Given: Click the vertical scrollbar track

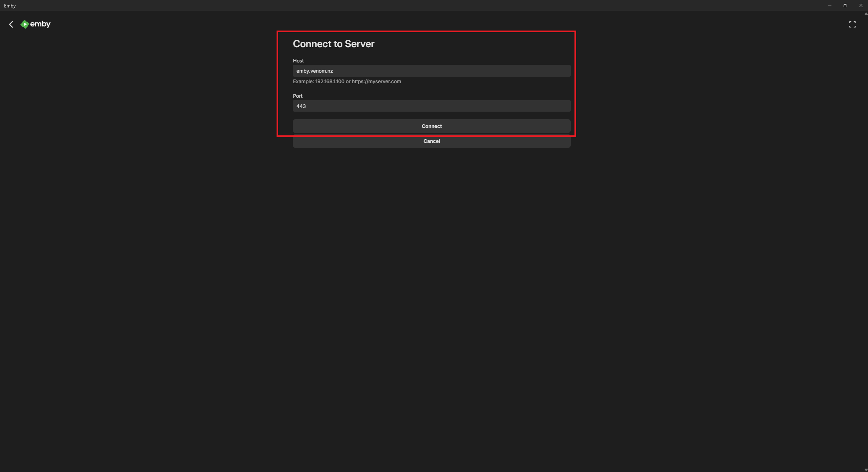Looking at the screenshot, I should [x=866, y=238].
